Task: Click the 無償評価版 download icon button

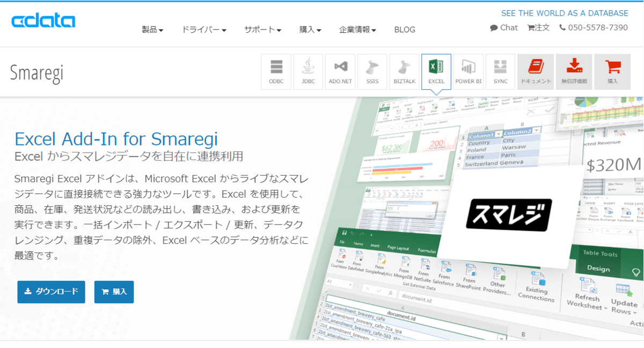Action: (x=574, y=72)
